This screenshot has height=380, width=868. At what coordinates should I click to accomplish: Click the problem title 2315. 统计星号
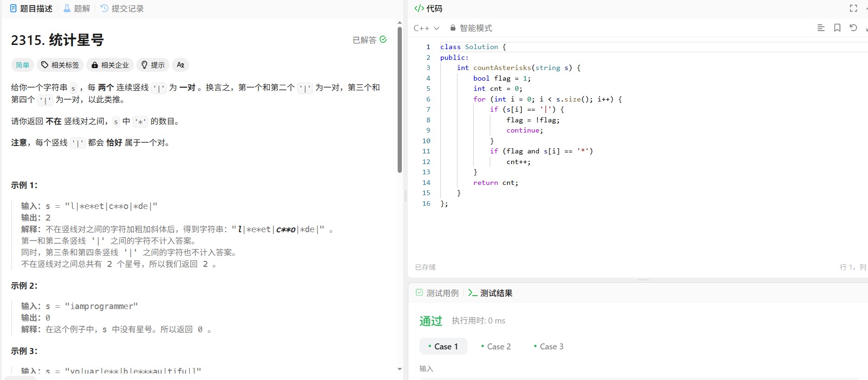pos(57,40)
